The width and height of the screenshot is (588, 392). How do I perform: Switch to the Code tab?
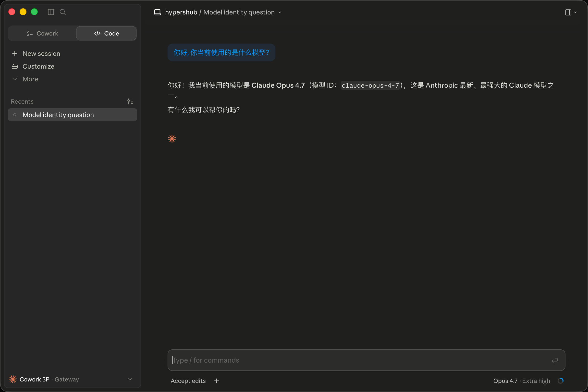(x=106, y=33)
